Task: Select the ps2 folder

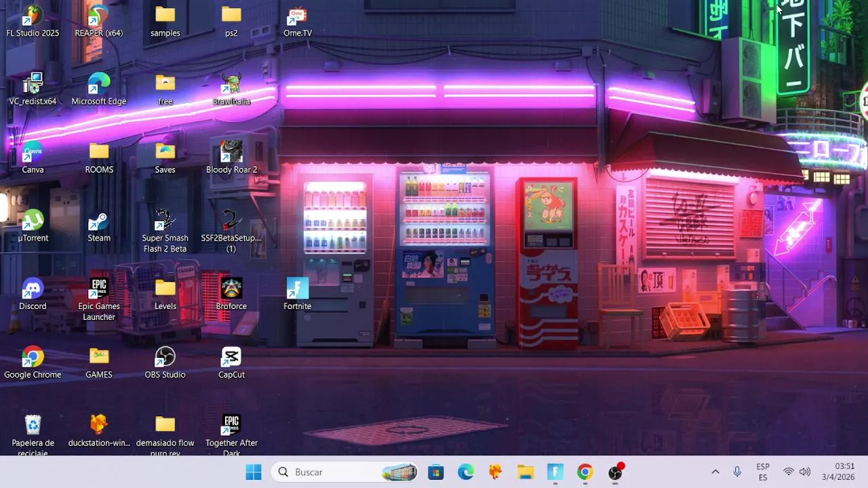Action: (x=231, y=21)
